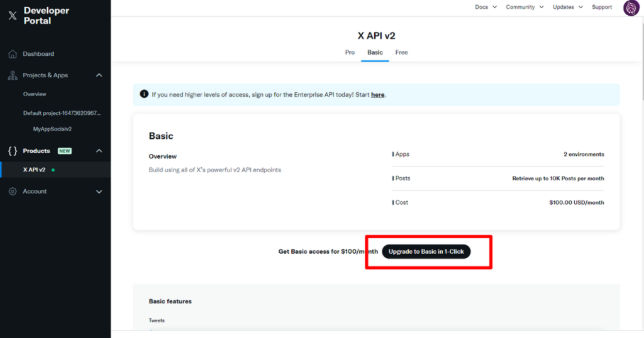
Task: Switch to the Pro tab
Action: tap(350, 53)
